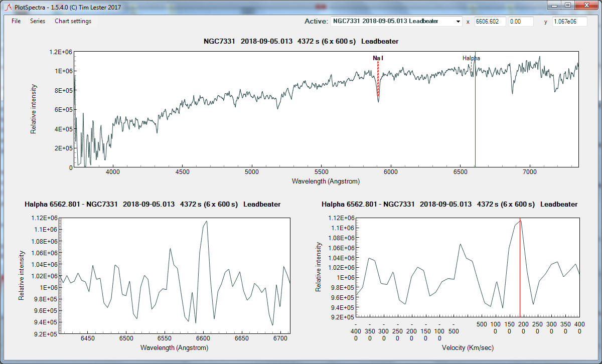Image resolution: width=602 pixels, height=364 pixels.
Task: Click the red vertical cursor in velocity chart
Action: (x=520, y=271)
